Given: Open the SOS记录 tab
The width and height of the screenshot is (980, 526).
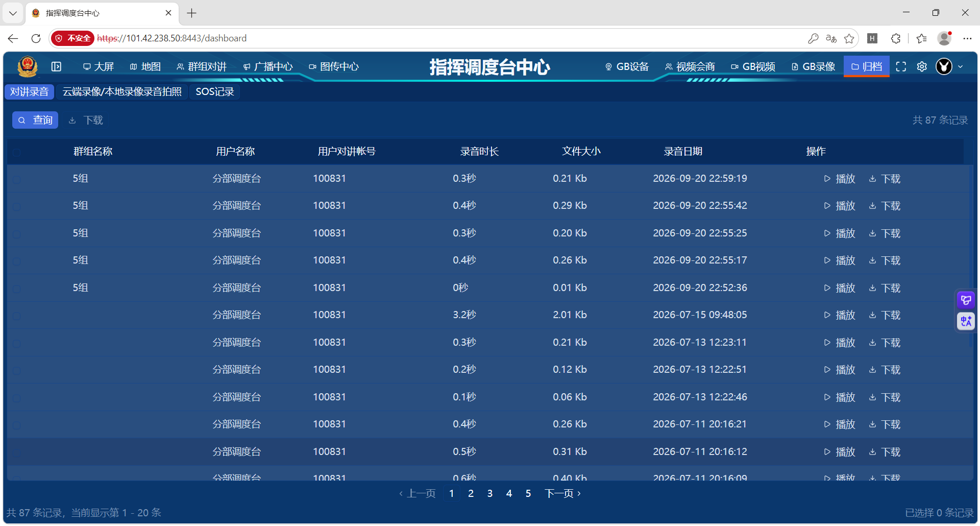Looking at the screenshot, I should 215,91.
